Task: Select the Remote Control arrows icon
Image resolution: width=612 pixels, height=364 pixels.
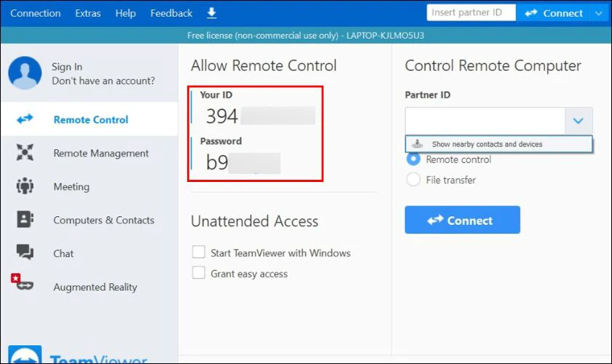Action: [25, 119]
